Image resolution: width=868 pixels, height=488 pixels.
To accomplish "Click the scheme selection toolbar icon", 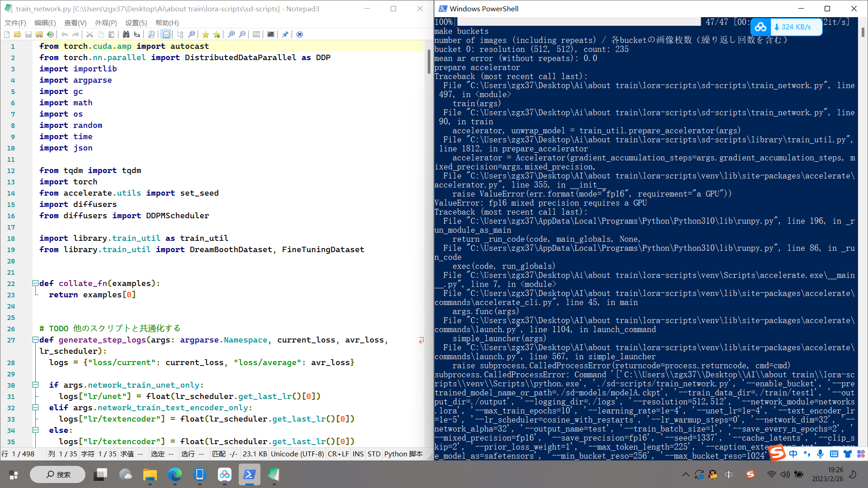I will pyautogui.click(x=180, y=34).
